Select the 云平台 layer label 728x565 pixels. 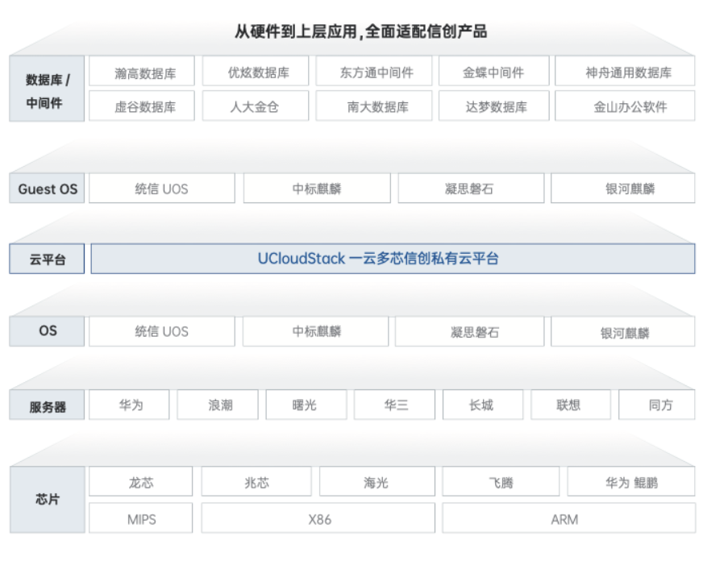[47, 260]
